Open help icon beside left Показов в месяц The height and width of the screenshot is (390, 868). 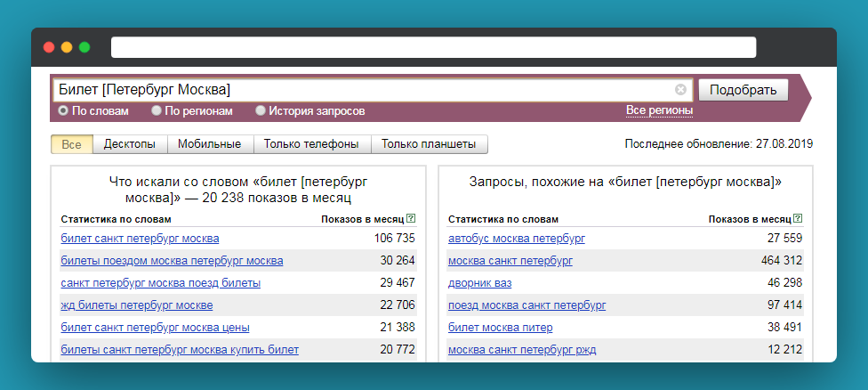click(x=410, y=219)
